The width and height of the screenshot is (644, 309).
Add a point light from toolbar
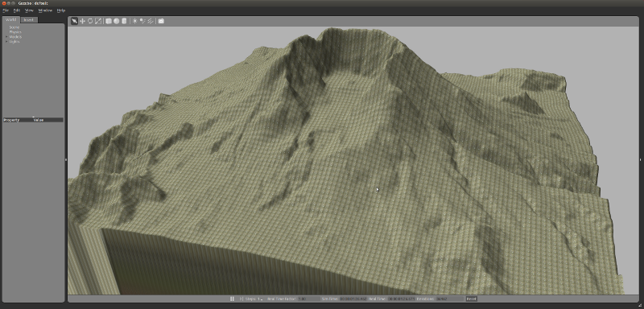tap(134, 21)
